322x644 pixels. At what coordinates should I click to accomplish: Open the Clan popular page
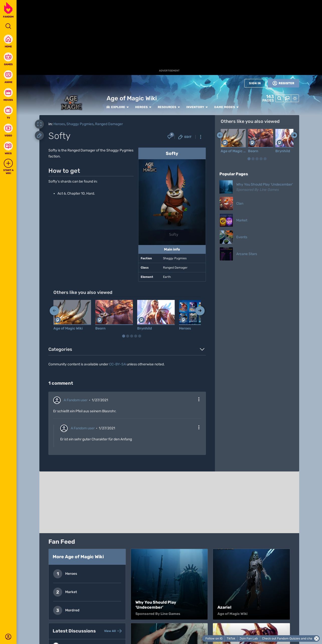240,203
